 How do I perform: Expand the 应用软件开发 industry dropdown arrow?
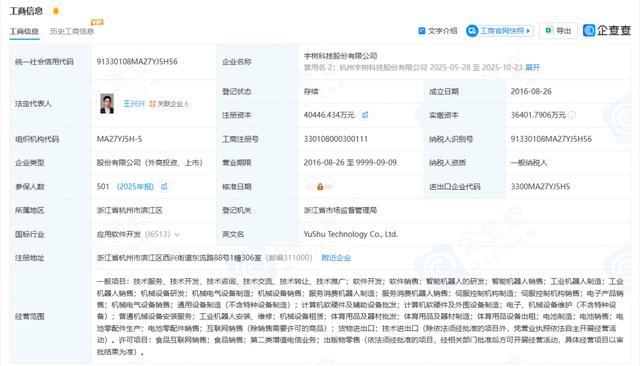click(x=177, y=235)
